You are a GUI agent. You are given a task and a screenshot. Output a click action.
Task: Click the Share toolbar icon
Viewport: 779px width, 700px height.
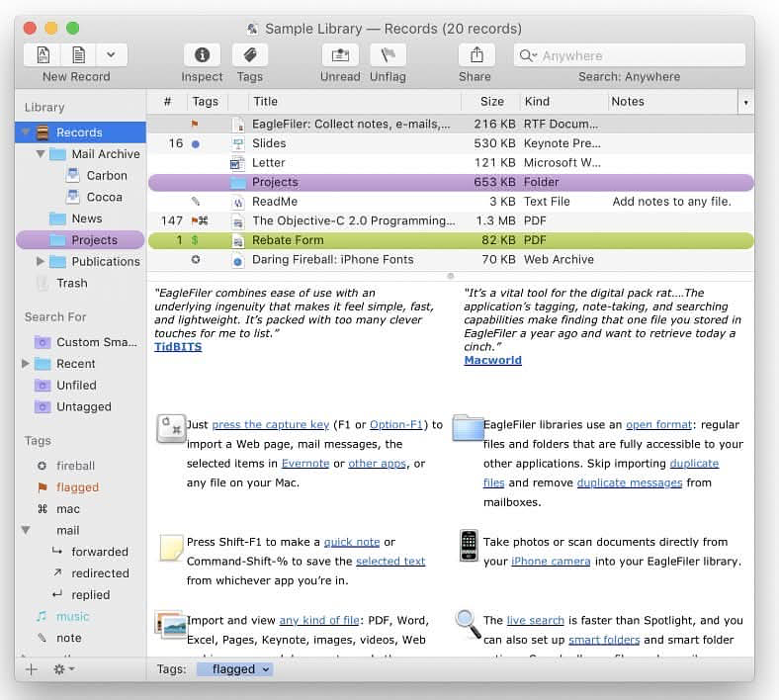click(476, 55)
